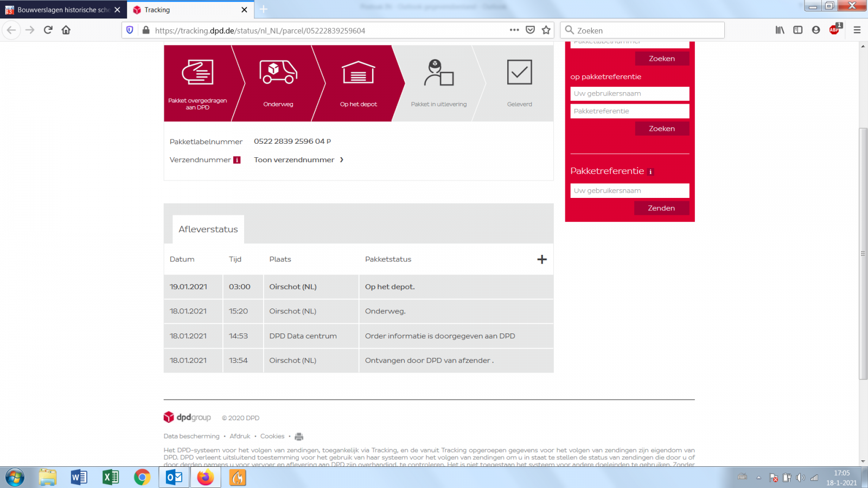Viewport: 868px width, 488px height.
Task: Click the 'Op het depot' warehouse icon
Action: [359, 72]
